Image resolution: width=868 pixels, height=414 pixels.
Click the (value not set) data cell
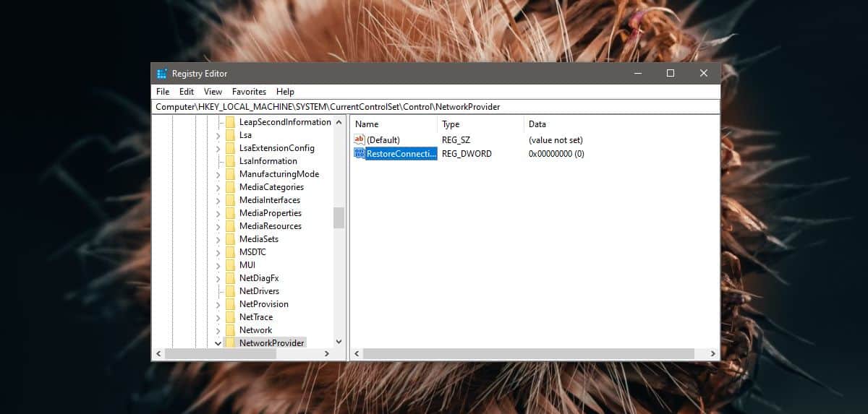point(556,140)
